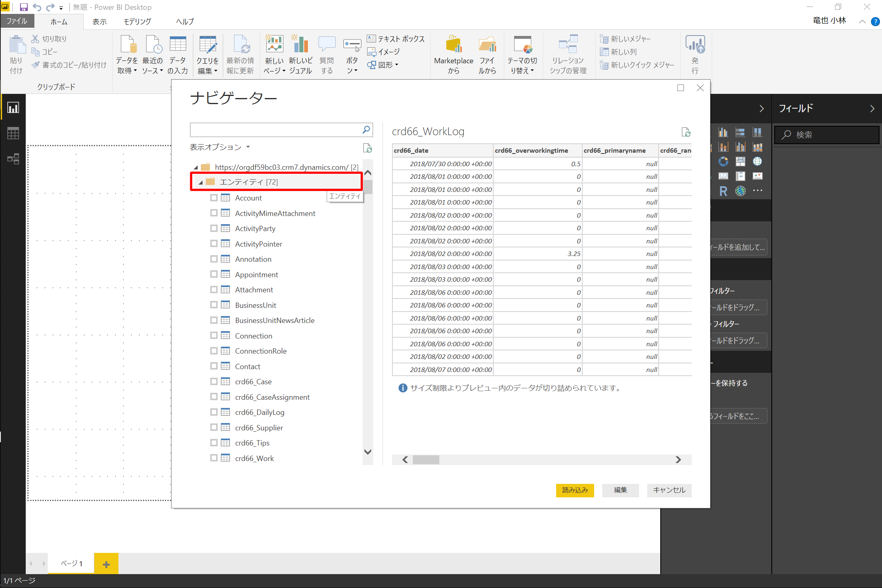Click the キャンセル button
882x588 pixels.
(669, 490)
